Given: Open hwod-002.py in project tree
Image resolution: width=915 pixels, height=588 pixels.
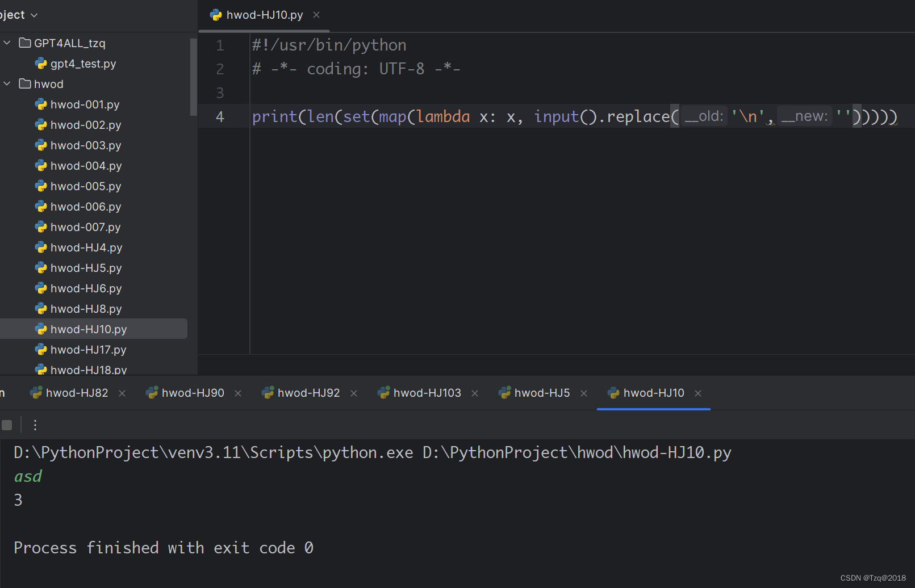Looking at the screenshot, I should click(x=86, y=125).
